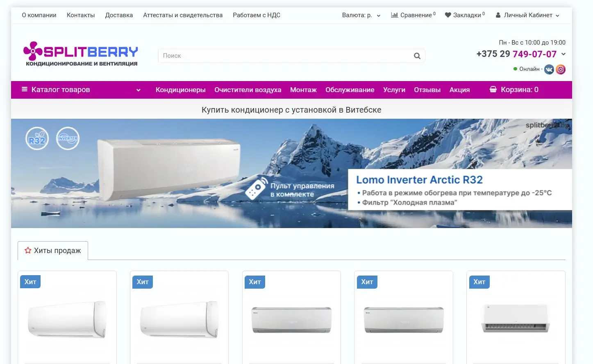Image resolution: width=593 pixels, height=364 pixels.
Task: Open the VK social network icon
Action: [549, 69]
